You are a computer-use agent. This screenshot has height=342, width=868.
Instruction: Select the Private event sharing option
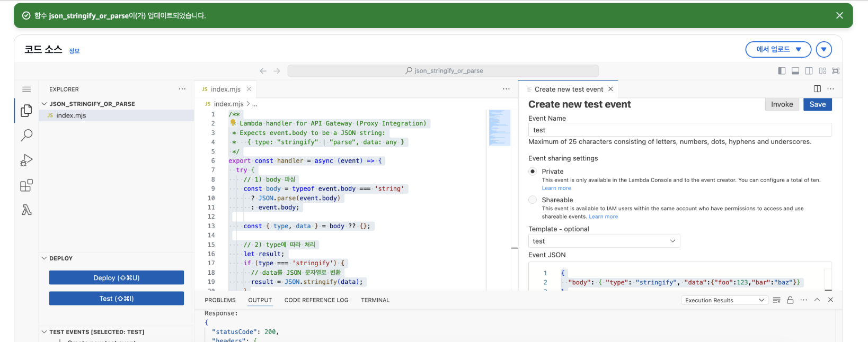click(533, 172)
